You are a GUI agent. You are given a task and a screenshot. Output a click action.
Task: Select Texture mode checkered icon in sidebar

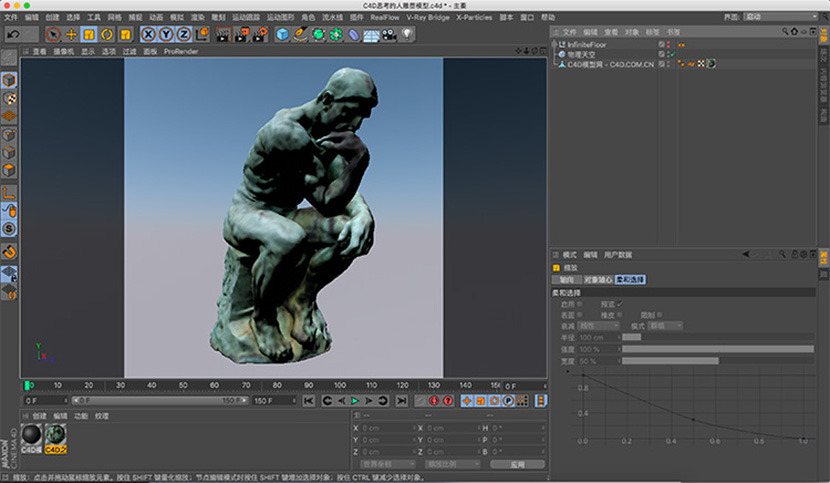pyautogui.click(x=9, y=99)
